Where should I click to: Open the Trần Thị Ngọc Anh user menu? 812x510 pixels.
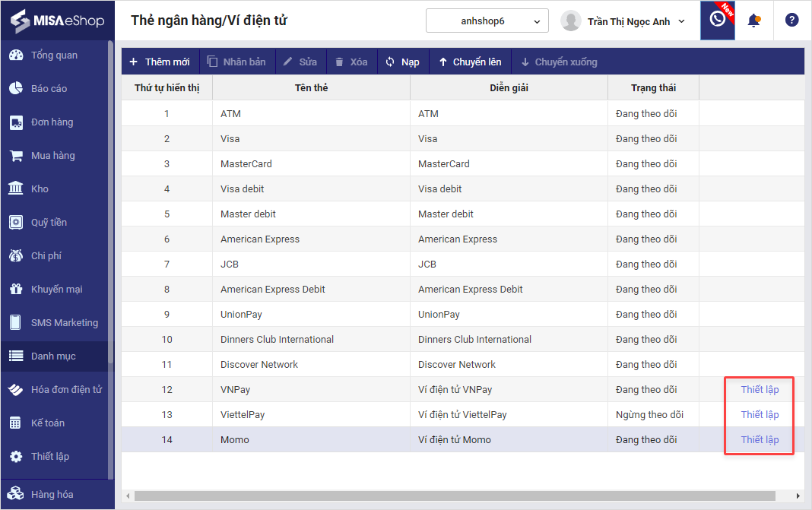pyautogui.click(x=623, y=21)
